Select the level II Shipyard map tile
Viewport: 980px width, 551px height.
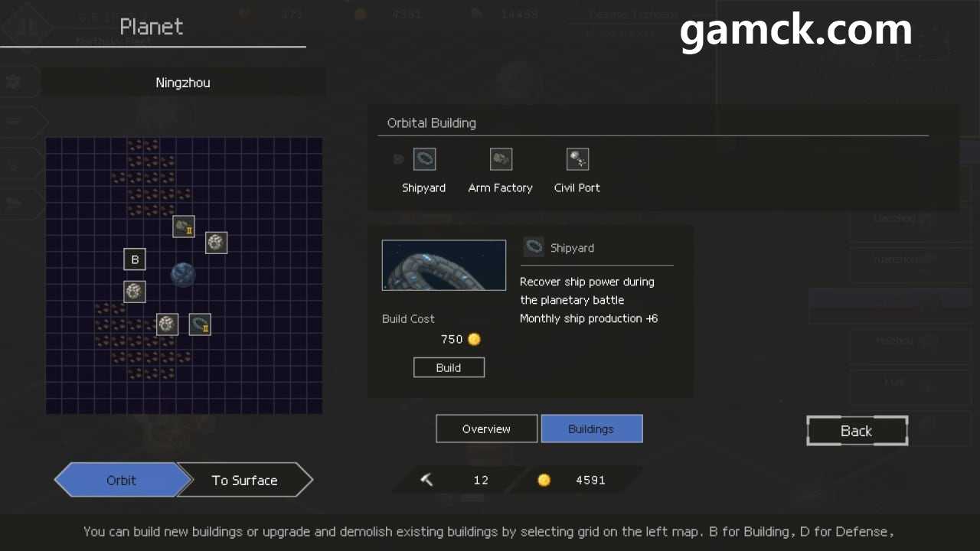(x=200, y=324)
